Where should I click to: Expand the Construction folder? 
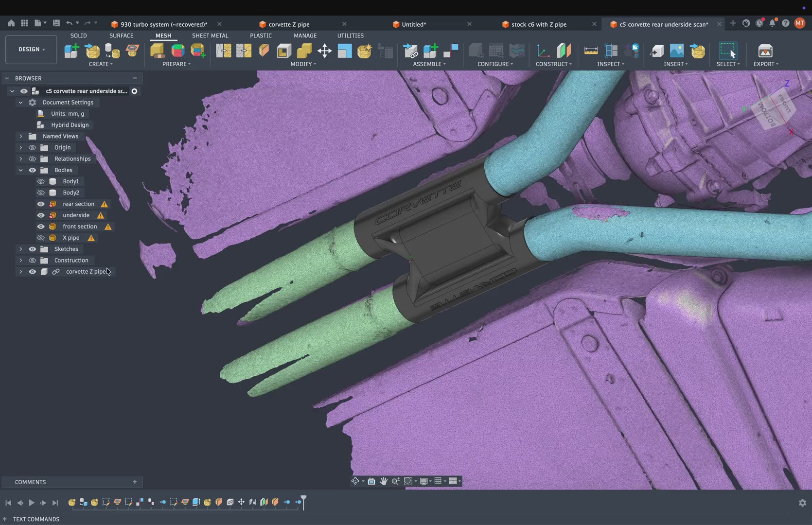[x=20, y=261]
